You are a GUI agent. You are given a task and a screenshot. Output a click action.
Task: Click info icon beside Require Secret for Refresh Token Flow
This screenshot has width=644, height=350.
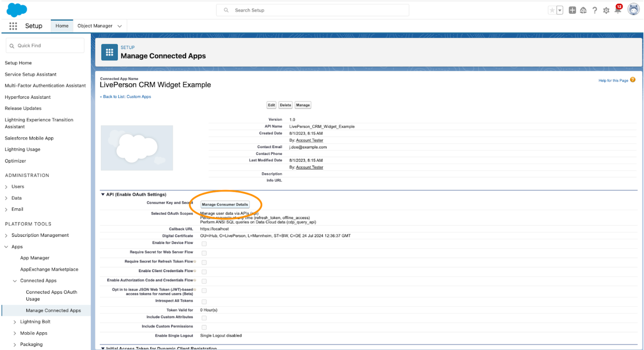(195, 262)
